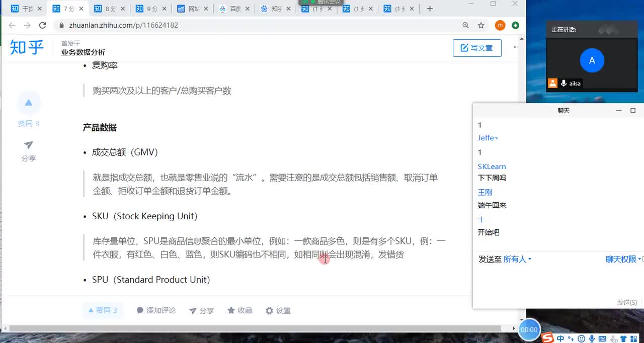
Task: Reload the Zhihu article page
Action: coord(43,25)
